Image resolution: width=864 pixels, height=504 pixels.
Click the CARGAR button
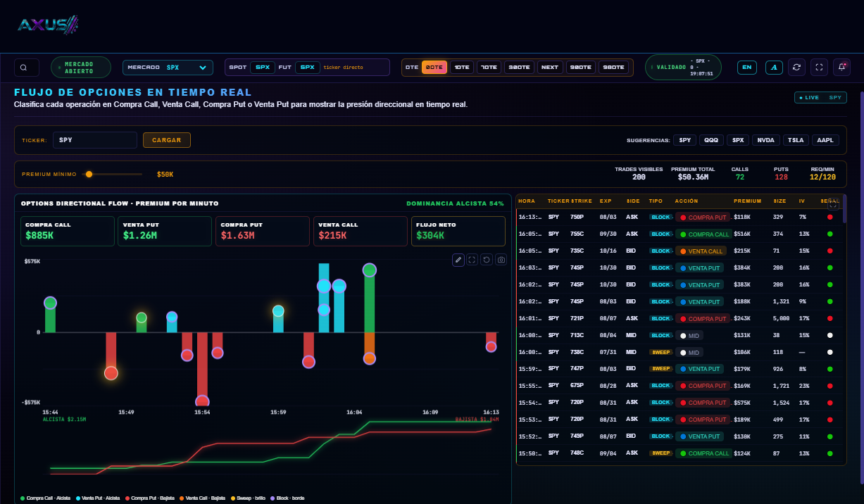pos(167,140)
